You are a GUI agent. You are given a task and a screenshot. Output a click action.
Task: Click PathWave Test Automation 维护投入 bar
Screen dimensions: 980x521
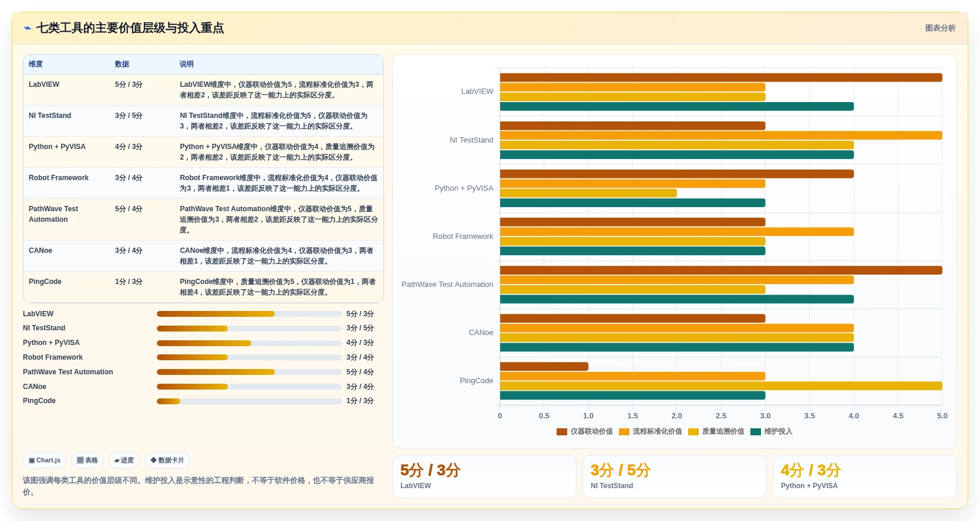point(677,299)
